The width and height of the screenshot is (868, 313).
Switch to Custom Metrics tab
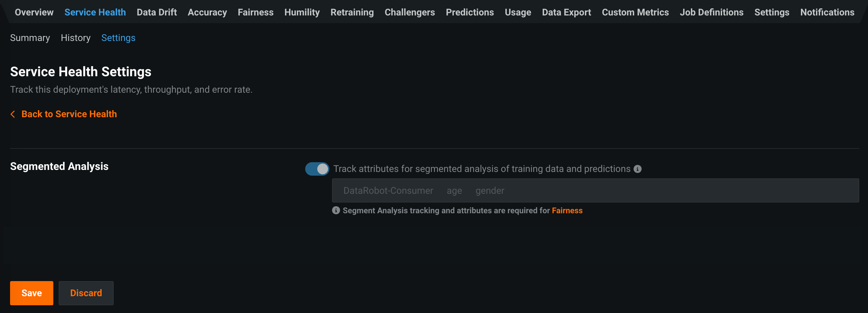click(x=635, y=12)
